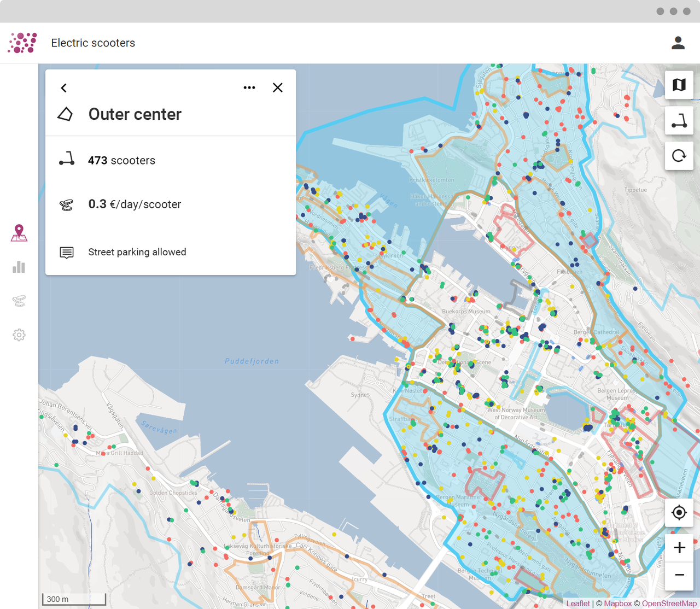Zoom out of the map

679,575
